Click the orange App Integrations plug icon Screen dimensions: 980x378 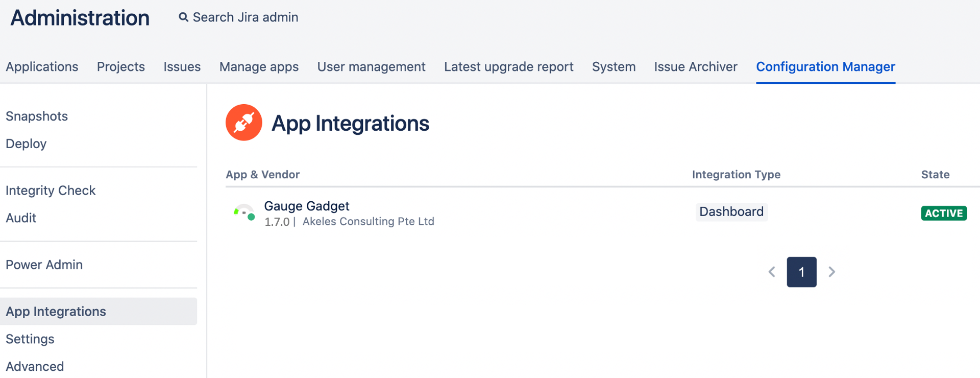[244, 123]
